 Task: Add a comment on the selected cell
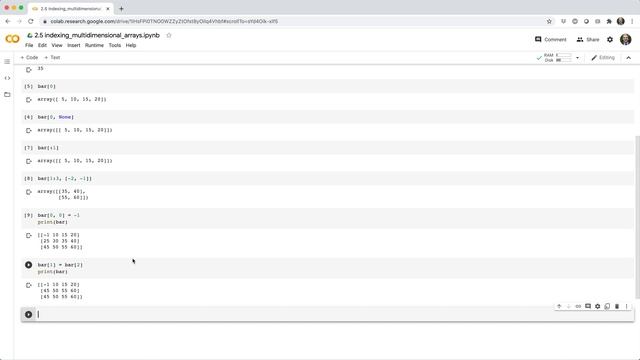point(588,306)
